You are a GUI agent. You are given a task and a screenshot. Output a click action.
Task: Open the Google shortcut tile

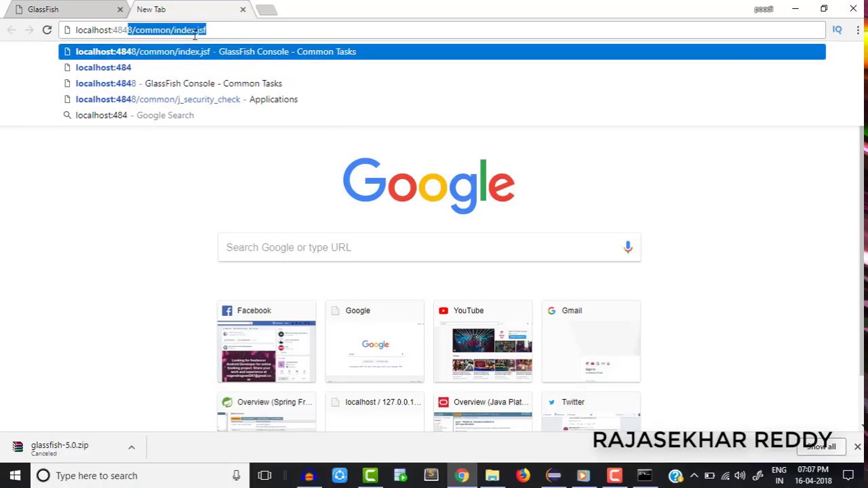coord(375,342)
